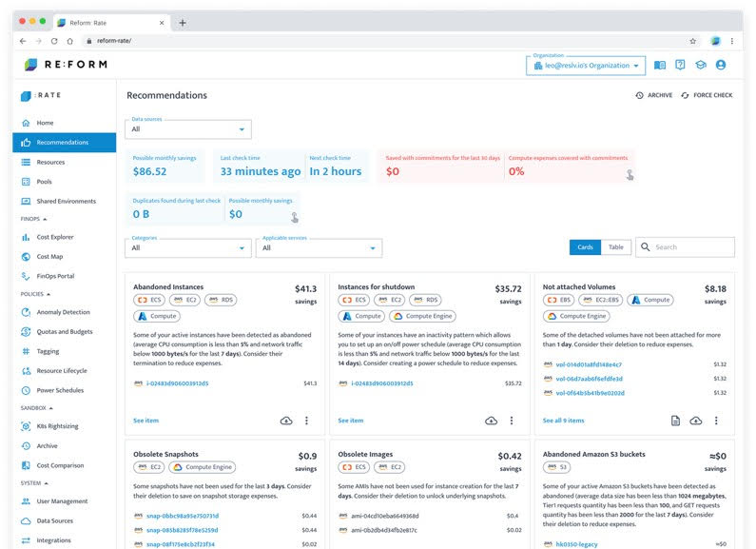Click the browser home button
Viewport: 756px width, 549px height.
point(70,41)
